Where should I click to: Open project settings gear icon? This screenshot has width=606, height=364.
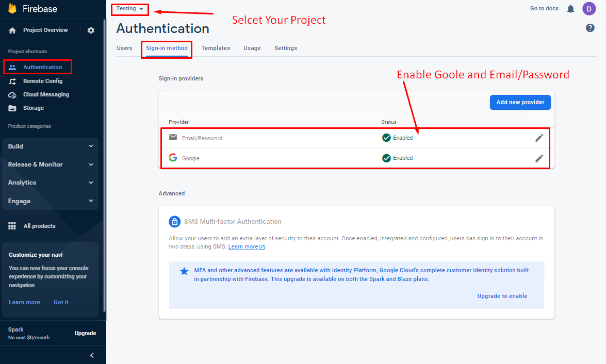[x=91, y=30]
